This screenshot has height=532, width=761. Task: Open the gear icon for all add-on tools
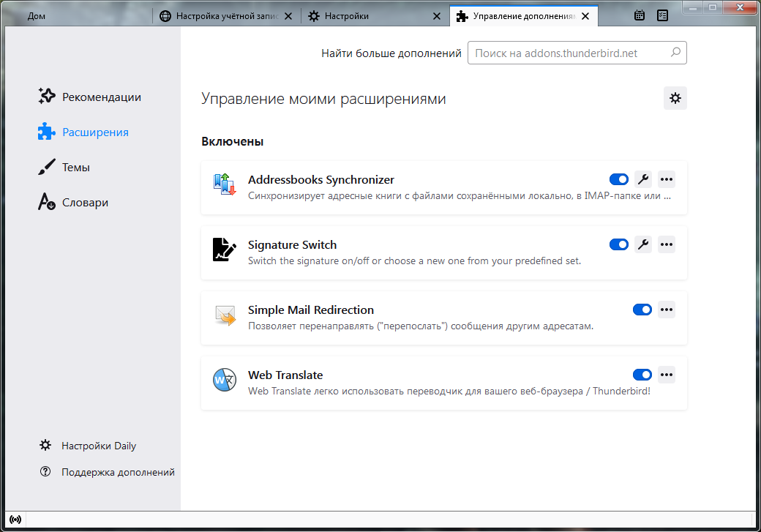click(x=675, y=97)
